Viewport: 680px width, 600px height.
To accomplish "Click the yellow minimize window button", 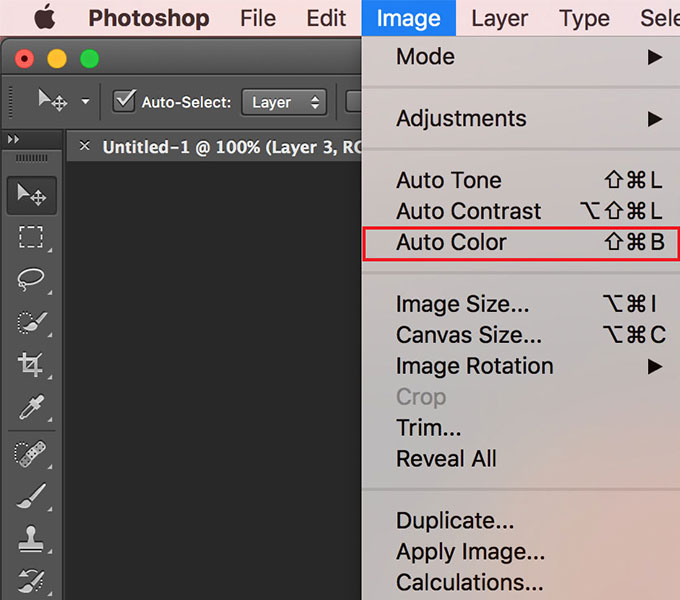I will pos(57,59).
